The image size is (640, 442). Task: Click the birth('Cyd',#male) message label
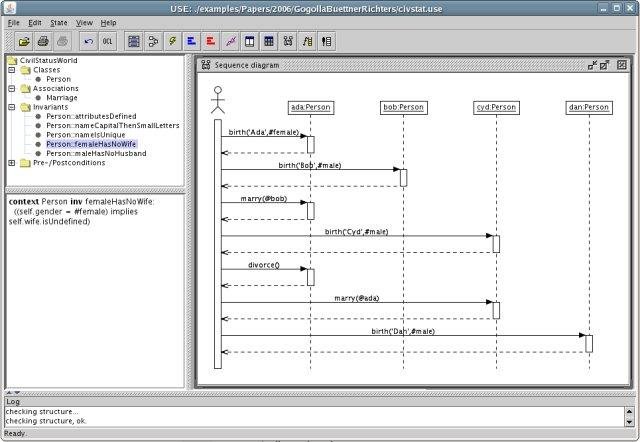click(356, 231)
